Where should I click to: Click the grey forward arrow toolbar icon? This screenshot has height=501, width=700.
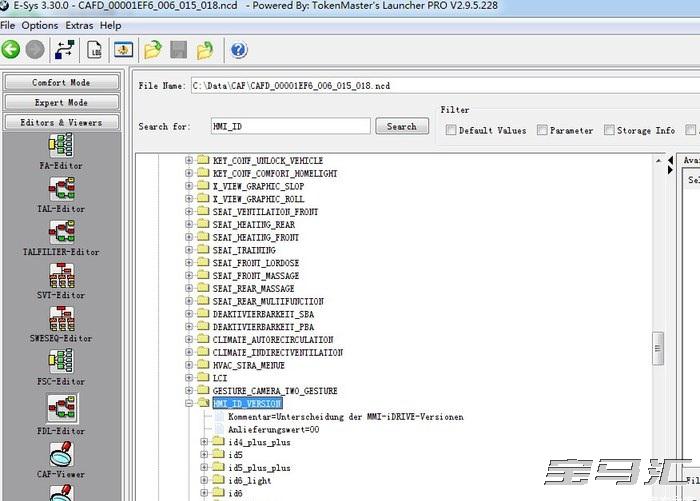35,49
